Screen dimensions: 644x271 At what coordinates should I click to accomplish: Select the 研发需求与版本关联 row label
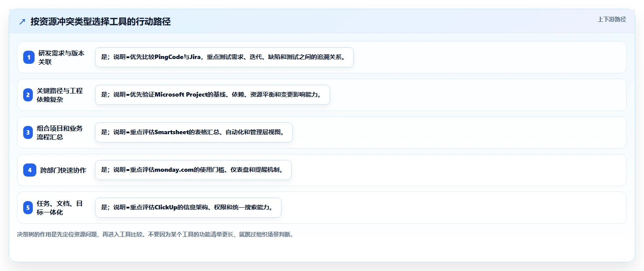[x=61, y=57]
